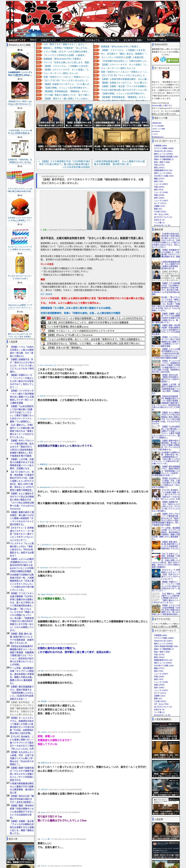Open ロシア (1371) category
This screenshot has height=868, width=186.
click(x=160, y=203)
